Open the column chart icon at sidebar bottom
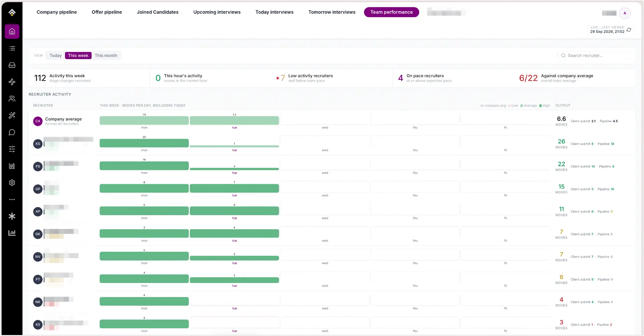The height and width of the screenshot is (336, 644). (x=12, y=233)
